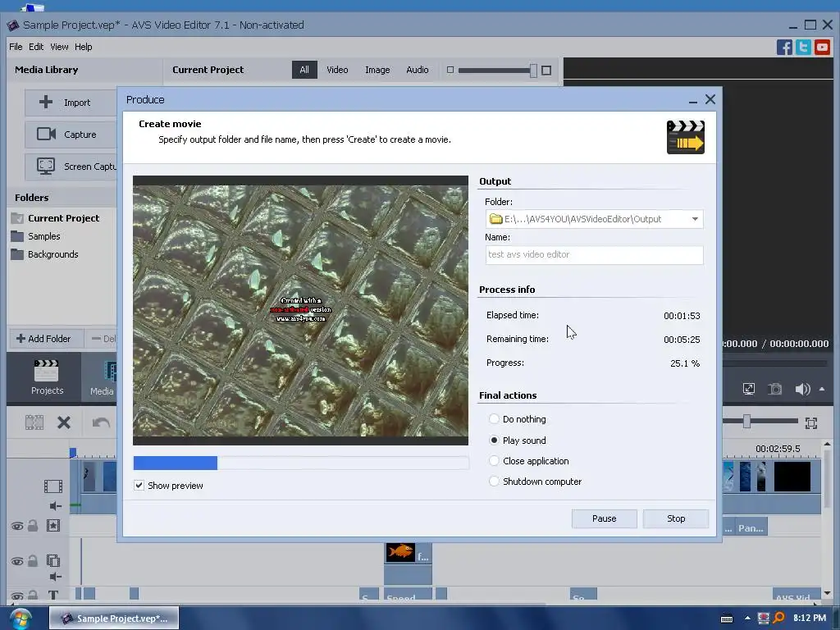
Task: Click the delete X icon above timeline
Action: click(64, 422)
